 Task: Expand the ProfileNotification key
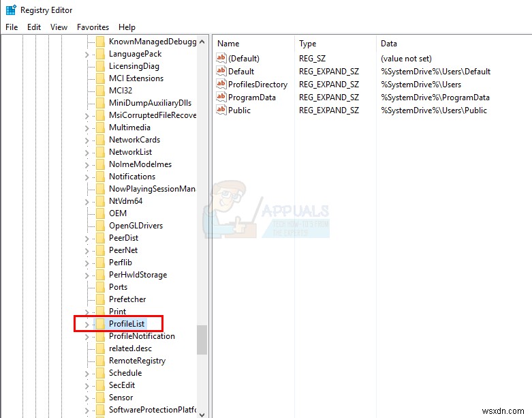point(87,337)
